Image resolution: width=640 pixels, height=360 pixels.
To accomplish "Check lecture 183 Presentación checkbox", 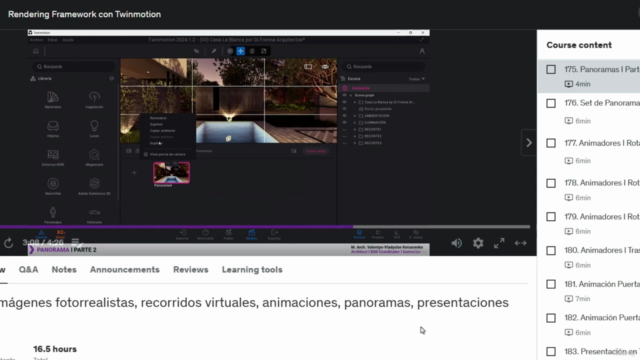I will click(551, 351).
